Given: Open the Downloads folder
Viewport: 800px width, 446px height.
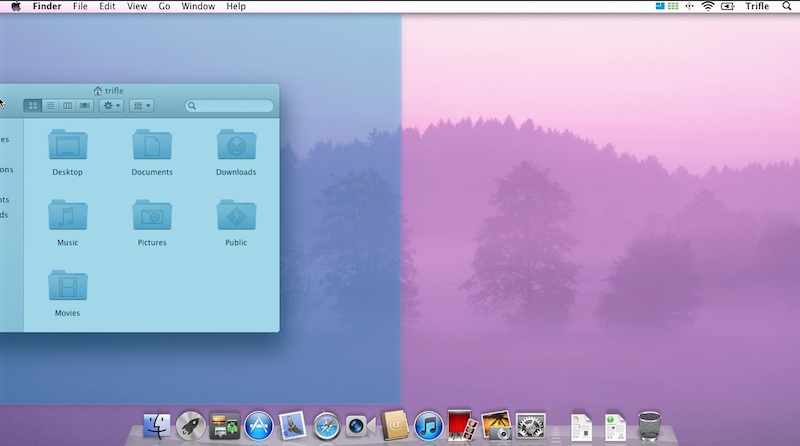Looking at the screenshot, I should pyautogui.click(x=236, y=146).
